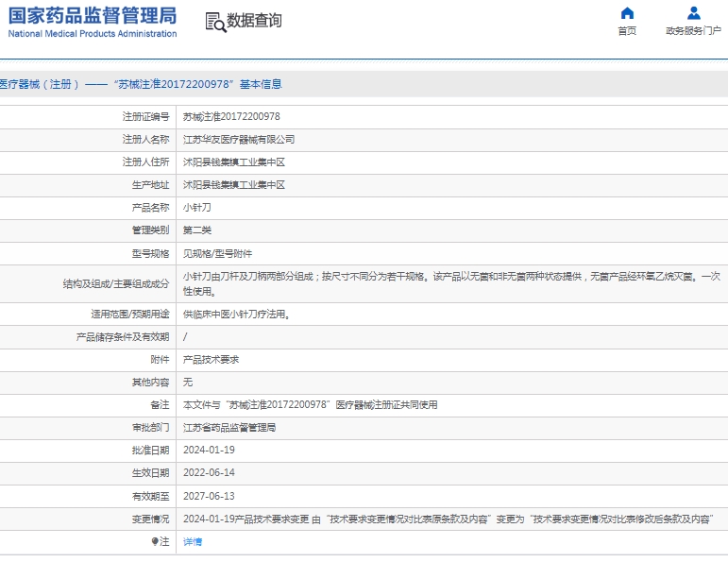Viewport: 728px width, 562px height.
Task: Click National Medical Products Administration subtitle
Action: (93, 33)
